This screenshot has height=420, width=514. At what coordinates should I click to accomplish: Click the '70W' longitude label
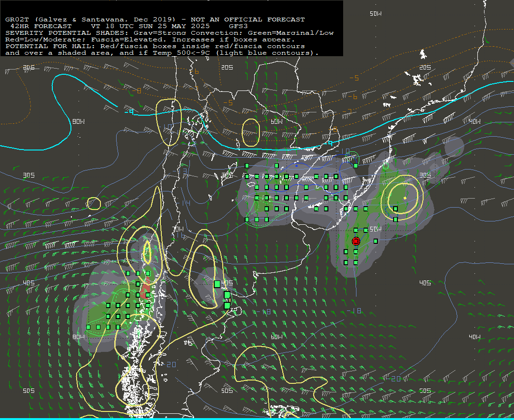tap(178, 229)
